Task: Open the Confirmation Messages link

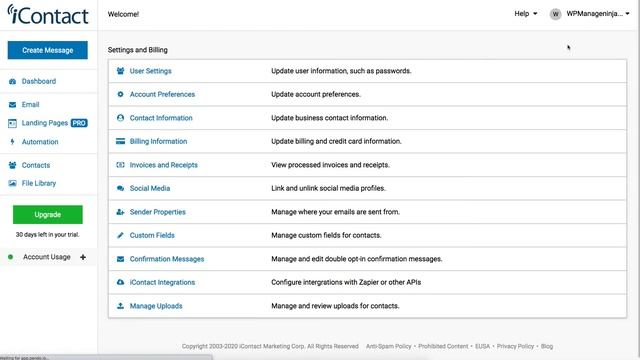Action: (167, 259)
